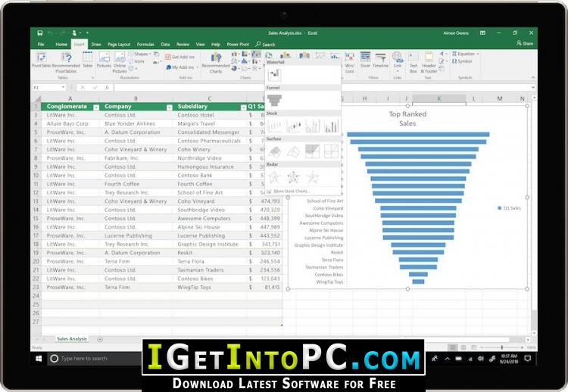Insert a Table from the ribbon

pos(88,60)
